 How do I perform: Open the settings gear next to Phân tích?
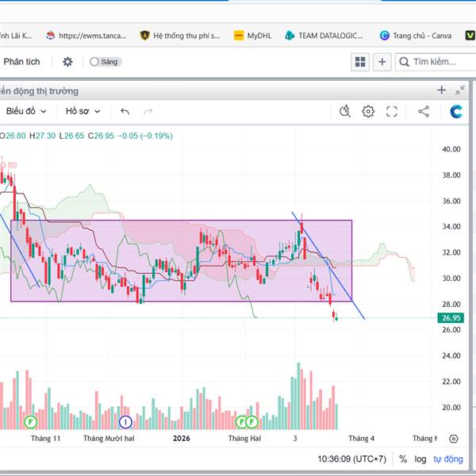(67, 61)
